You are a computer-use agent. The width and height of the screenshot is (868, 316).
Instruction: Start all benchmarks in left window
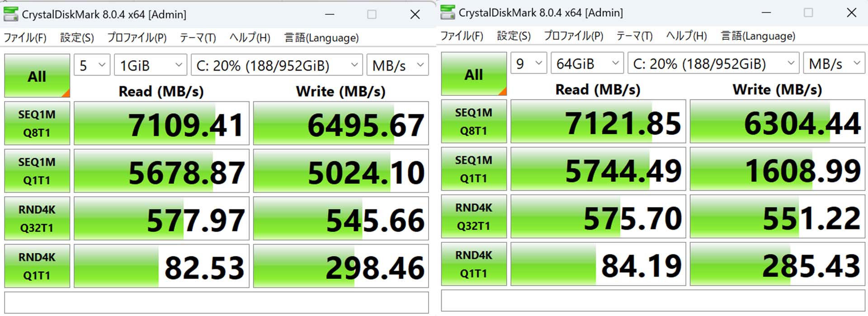click(37, 76)
